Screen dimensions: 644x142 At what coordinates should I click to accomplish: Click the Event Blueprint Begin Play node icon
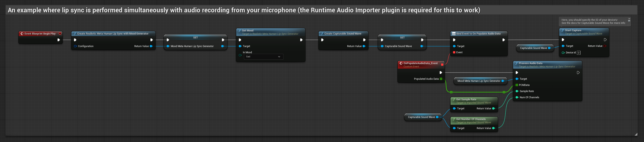coord(22,34)
